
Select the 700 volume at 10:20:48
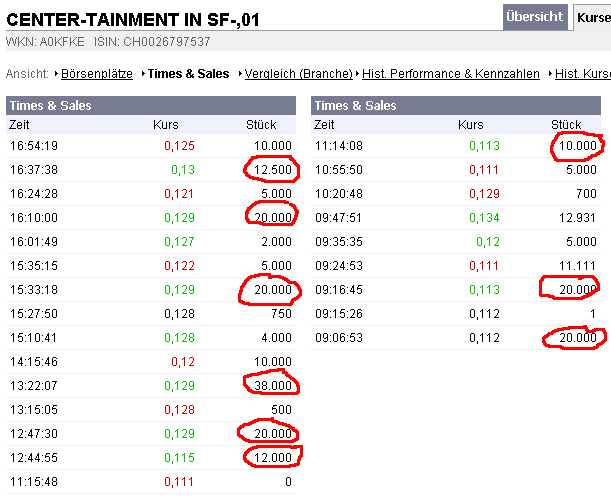click(x=586, y=194)
